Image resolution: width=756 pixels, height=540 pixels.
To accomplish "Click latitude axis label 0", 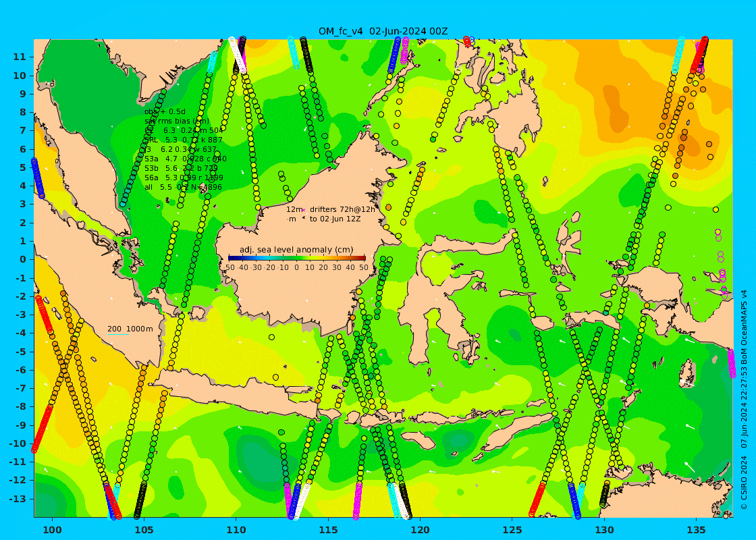I will point(23,259).
